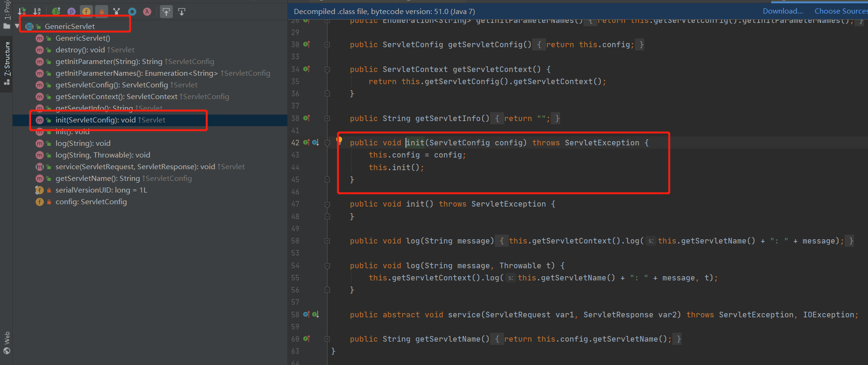Click blue overridden-by gutter icon on line 42
The image size is (868, 365).
[315, 143]
